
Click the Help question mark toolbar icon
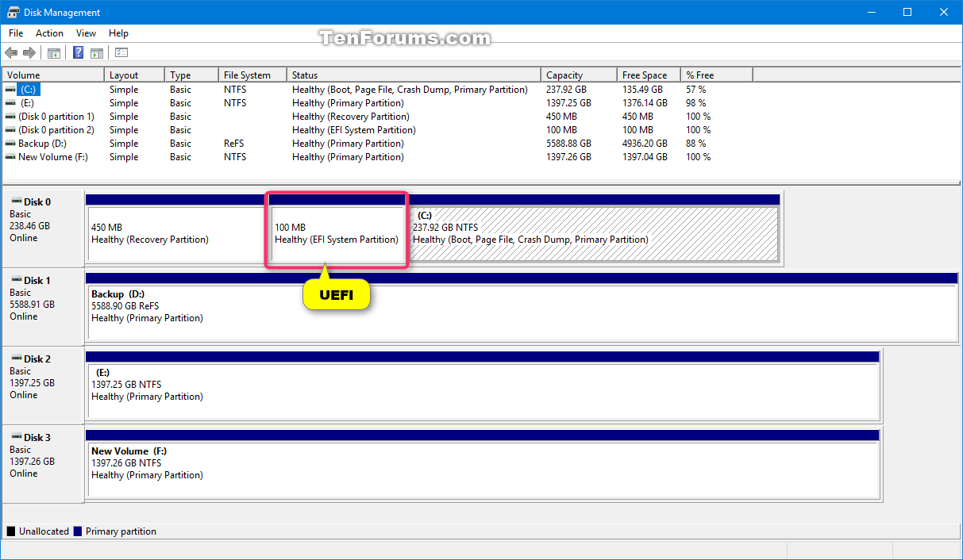click(77, 52)
